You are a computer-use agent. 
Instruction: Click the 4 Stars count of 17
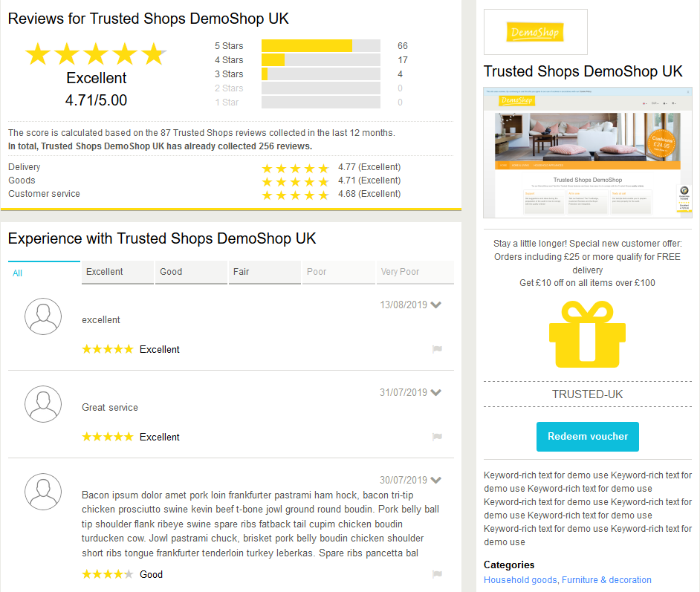tap(403, 59)
